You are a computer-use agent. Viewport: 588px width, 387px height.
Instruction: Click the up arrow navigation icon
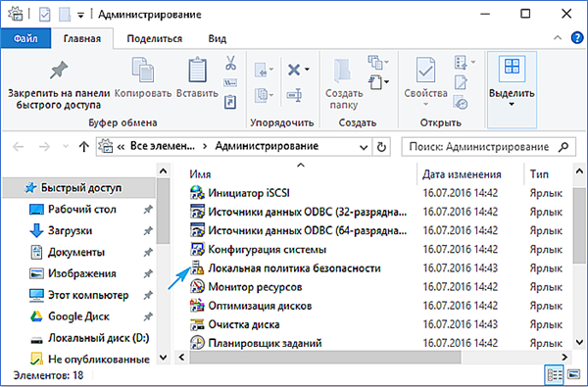tap(84, 147)
